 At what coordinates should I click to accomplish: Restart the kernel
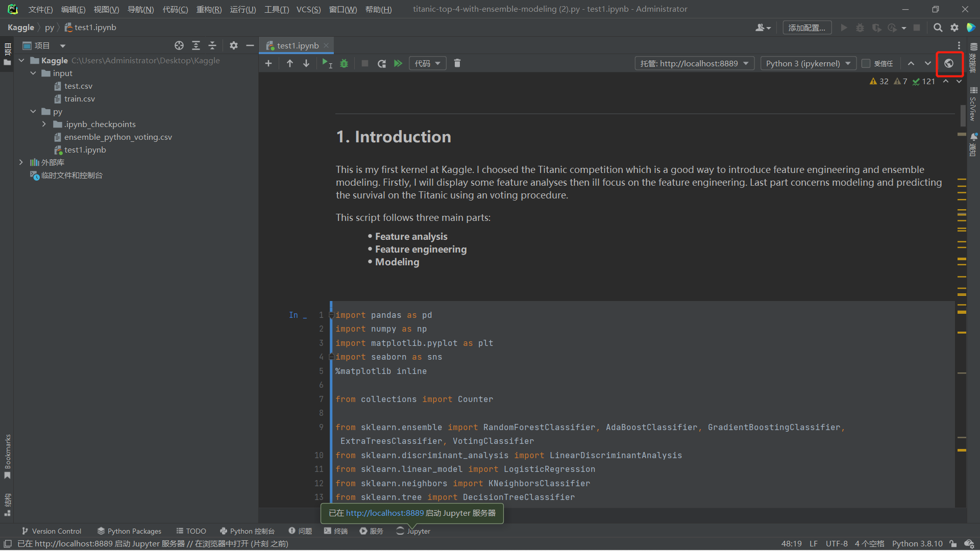click(x=381, y=63)
